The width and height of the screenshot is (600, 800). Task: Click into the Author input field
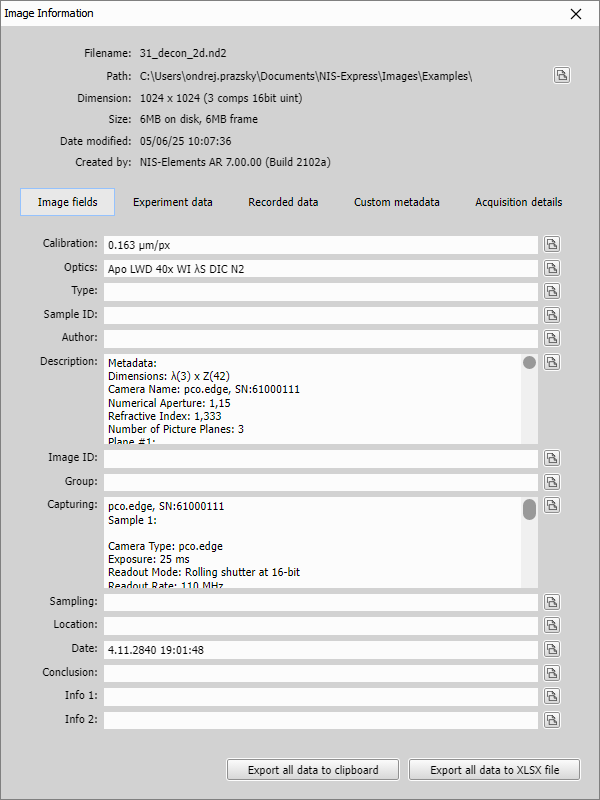coord(320,339)
